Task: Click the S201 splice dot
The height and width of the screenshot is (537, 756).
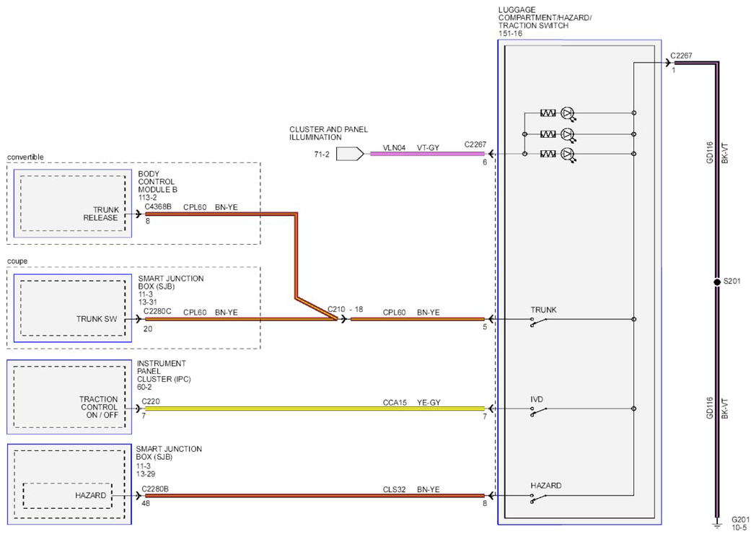Action: [717, 281]
